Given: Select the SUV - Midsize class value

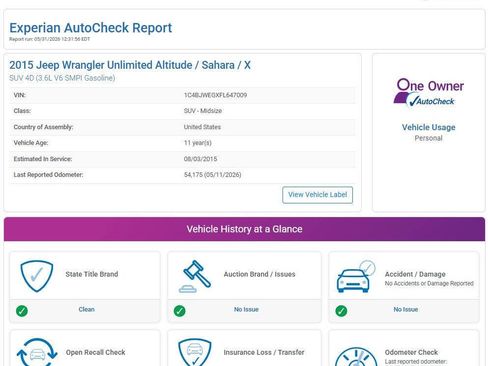Looking at the screenshot, I should tap(203, 111).
